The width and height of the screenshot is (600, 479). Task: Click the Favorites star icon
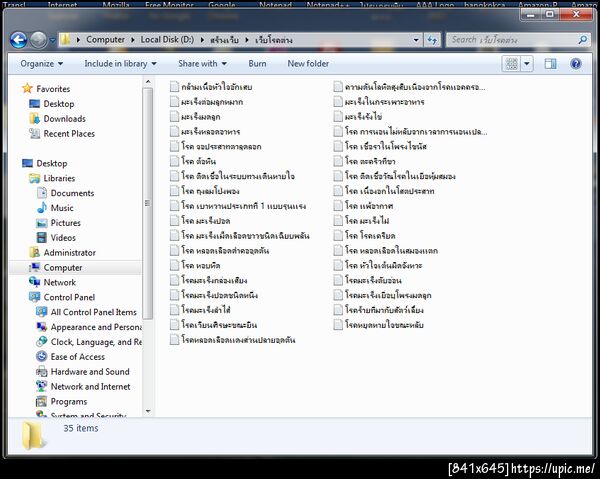point(27,88)
